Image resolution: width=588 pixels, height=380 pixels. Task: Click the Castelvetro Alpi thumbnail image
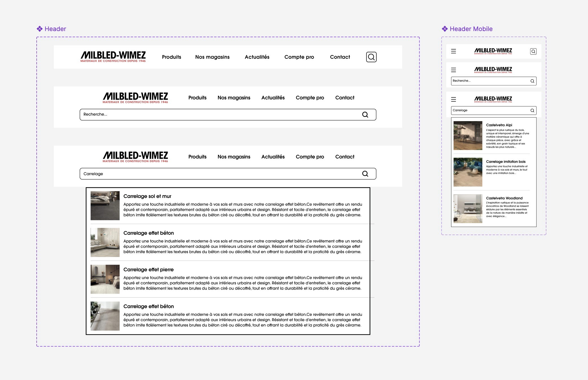(468, 136)
